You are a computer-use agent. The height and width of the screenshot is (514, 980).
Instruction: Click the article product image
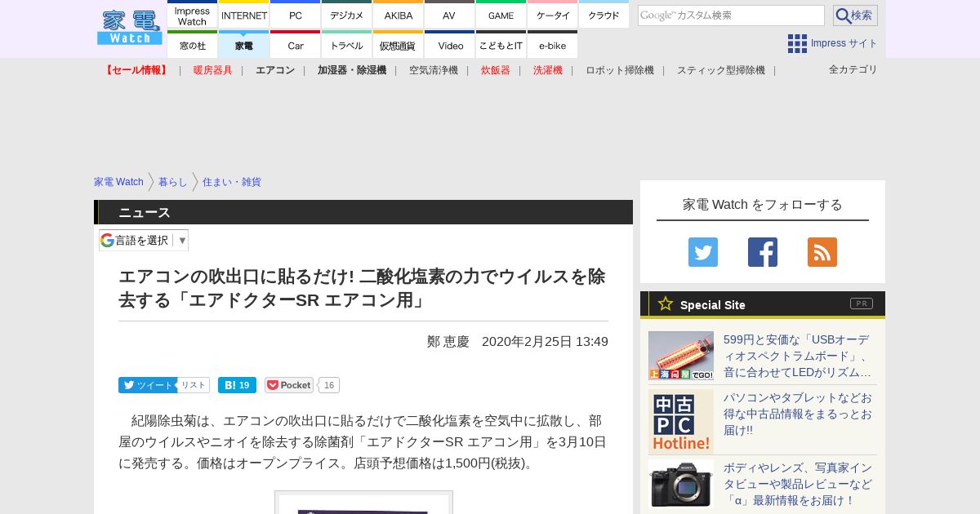click(x=363, y=503)
